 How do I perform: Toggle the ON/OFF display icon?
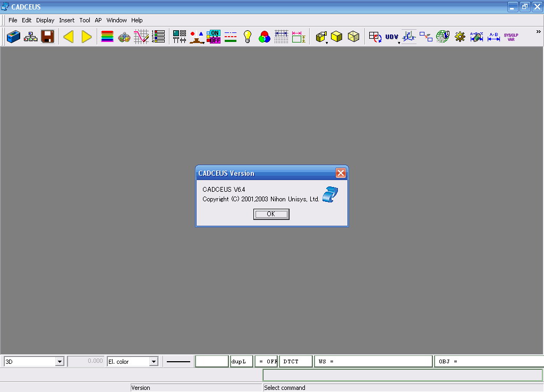[214, 37]
